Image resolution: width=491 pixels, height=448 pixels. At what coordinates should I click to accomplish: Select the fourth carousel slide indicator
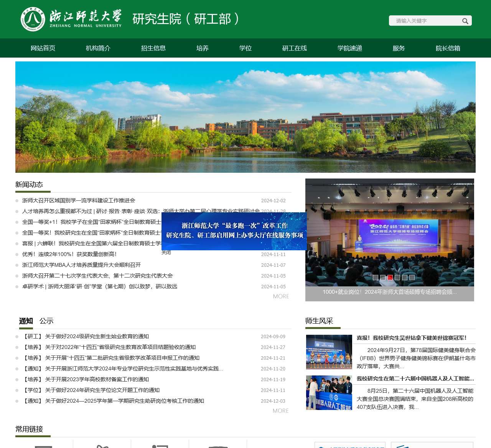coord(397,277)
